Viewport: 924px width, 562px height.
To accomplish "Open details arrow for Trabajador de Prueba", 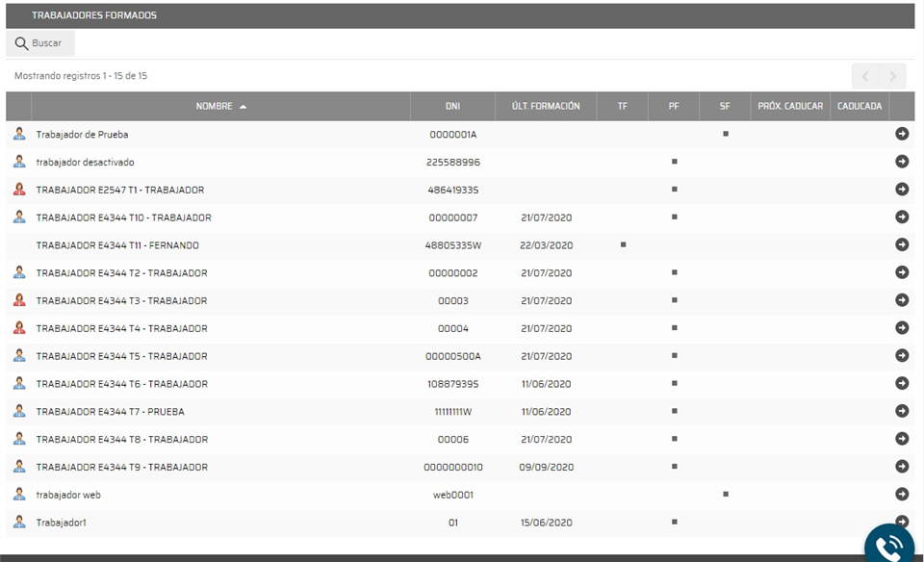I will pyautogui.click(x=902, y=134).
